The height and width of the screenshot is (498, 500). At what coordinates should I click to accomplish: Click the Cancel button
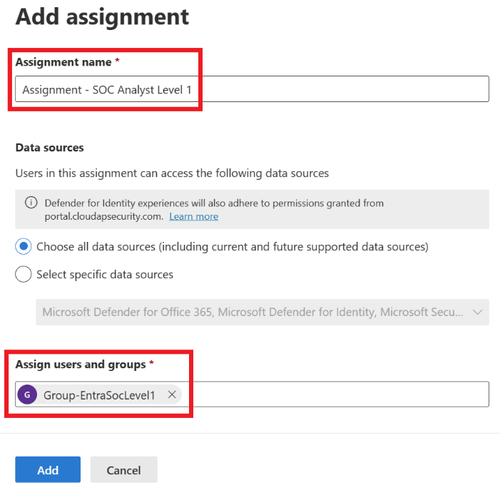124,470
